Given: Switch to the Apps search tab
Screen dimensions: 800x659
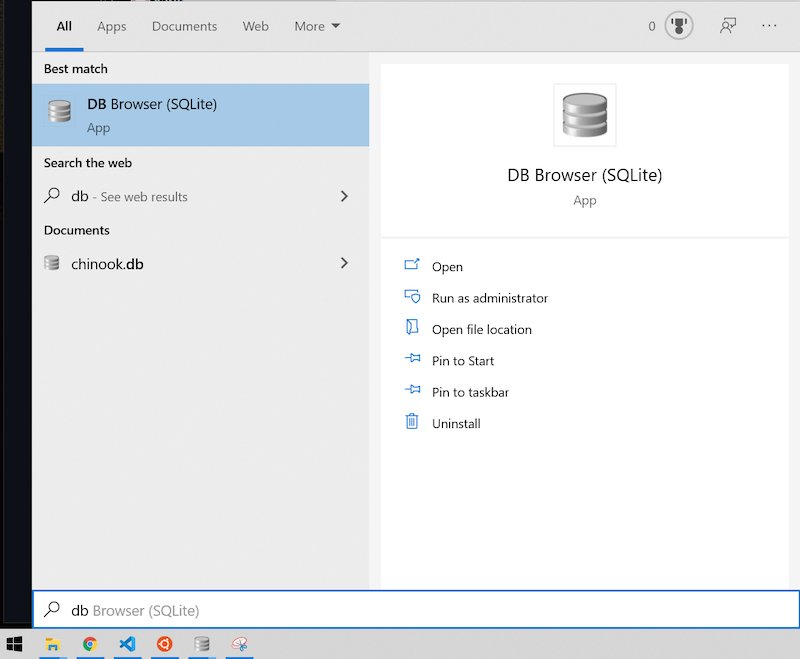Looking at the screenshot, I should (111, 26).
